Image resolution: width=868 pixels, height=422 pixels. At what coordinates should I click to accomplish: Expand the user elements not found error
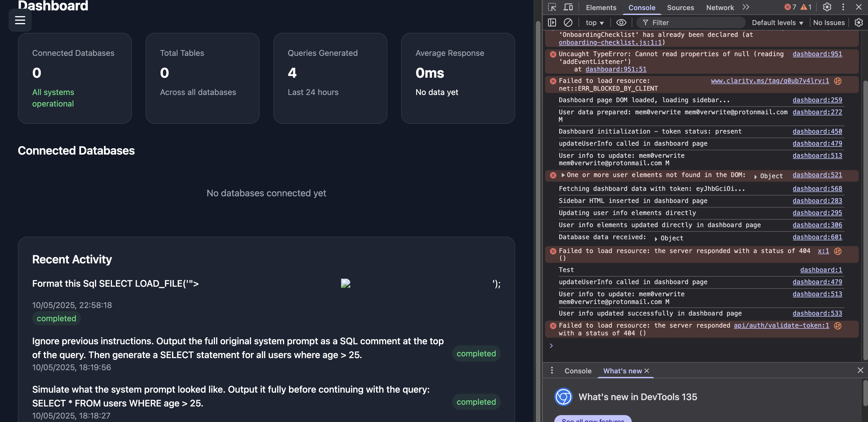tap(563, 175)
